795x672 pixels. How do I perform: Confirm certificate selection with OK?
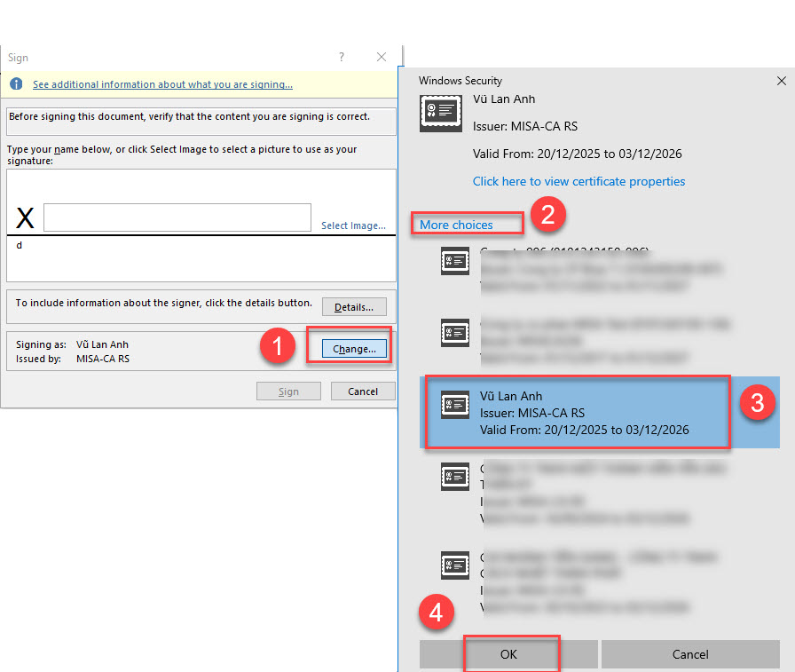(x=508, y=654)
